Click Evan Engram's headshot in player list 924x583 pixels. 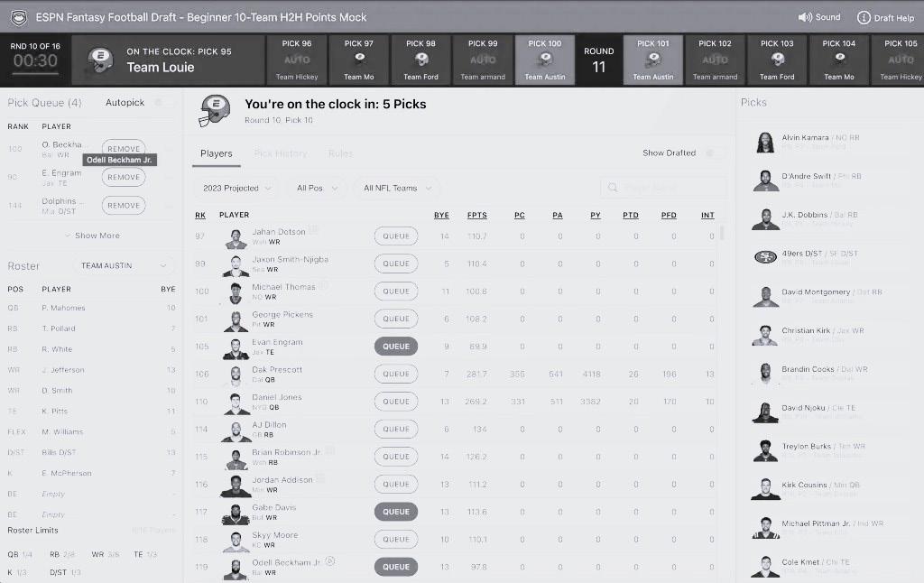tap(236, 348)
